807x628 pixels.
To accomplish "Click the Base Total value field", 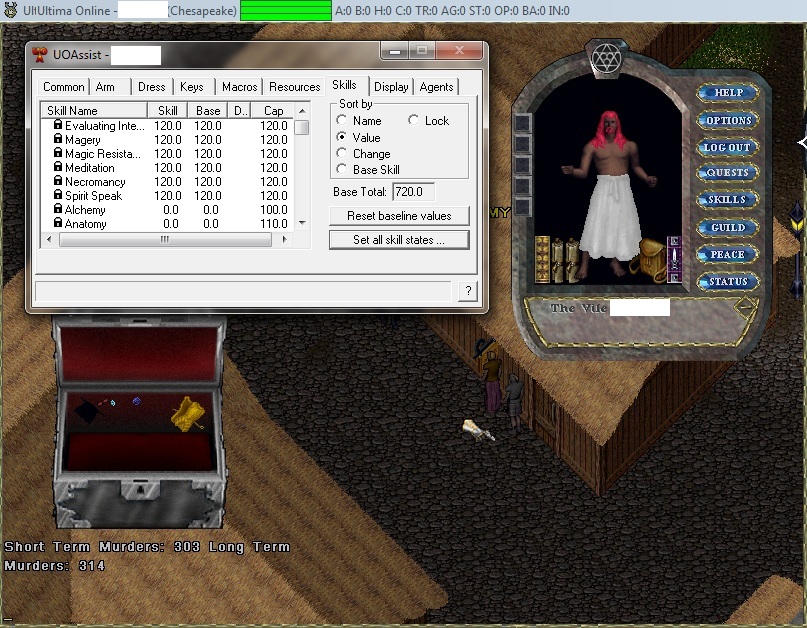I will coord(413,192).
